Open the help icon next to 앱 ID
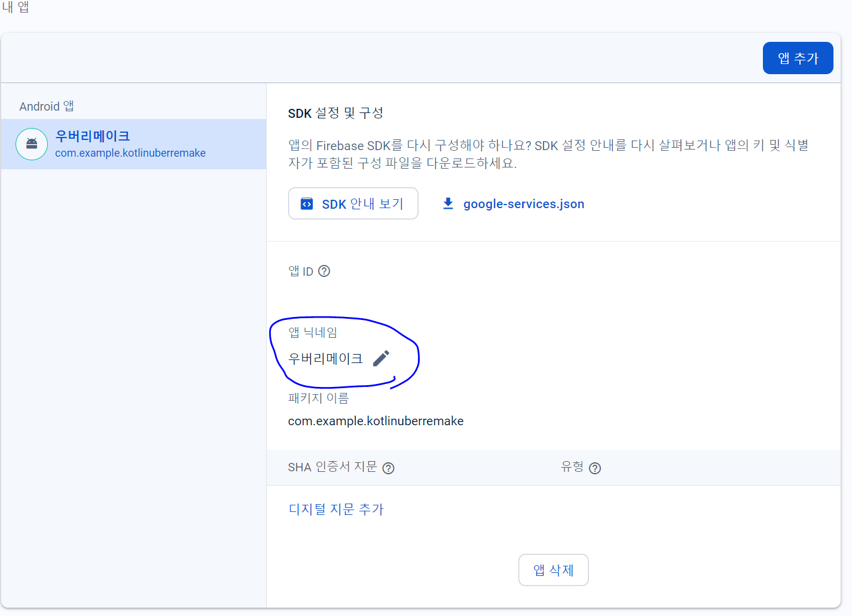Screen dimensions: 852x616 (324, 271)
